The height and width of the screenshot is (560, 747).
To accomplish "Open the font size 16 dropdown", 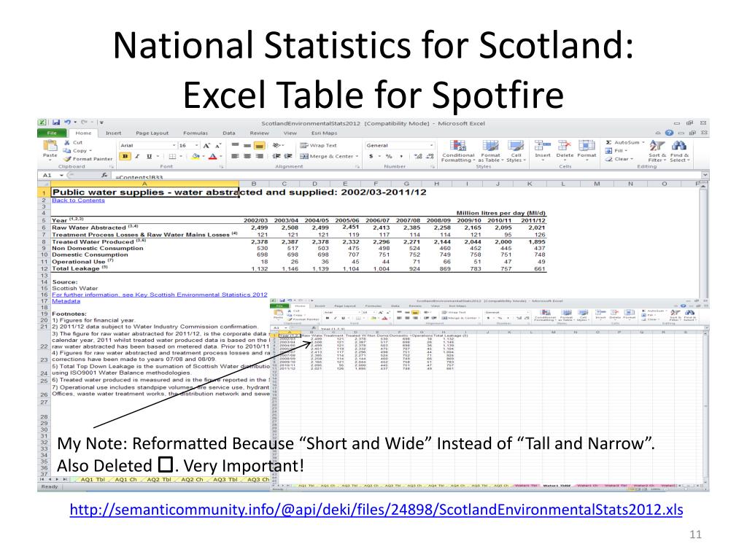I will click(196, 145).
